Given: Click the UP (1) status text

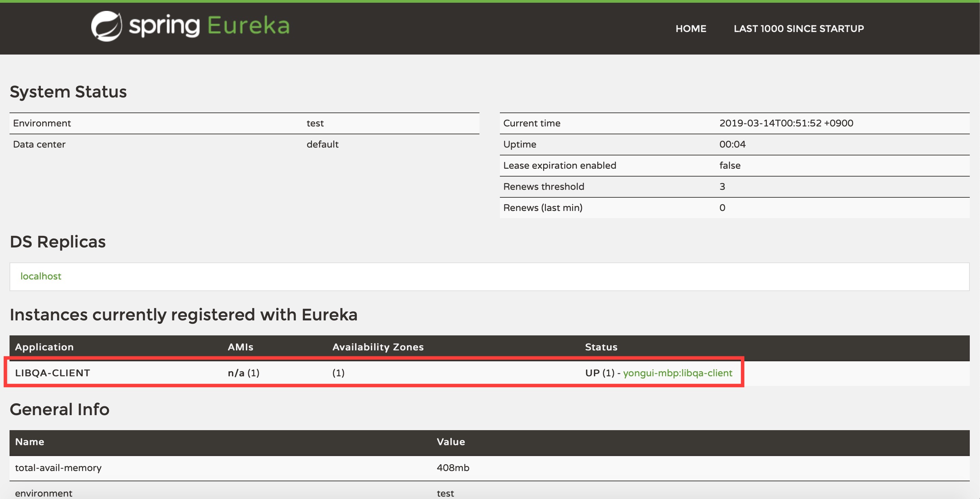Looking at the screenshot, I should point(600,373).
